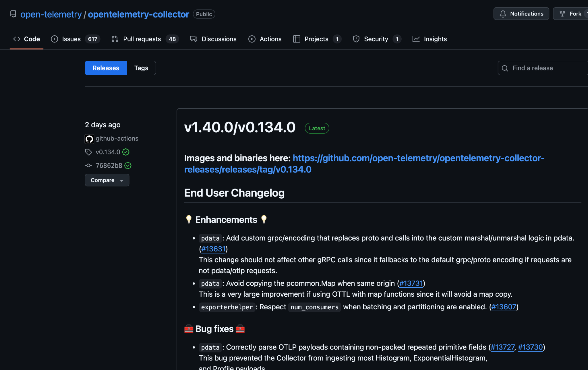The image size is (588, 370).
Task: Click the Fork icon
Action: pos(562,14)
